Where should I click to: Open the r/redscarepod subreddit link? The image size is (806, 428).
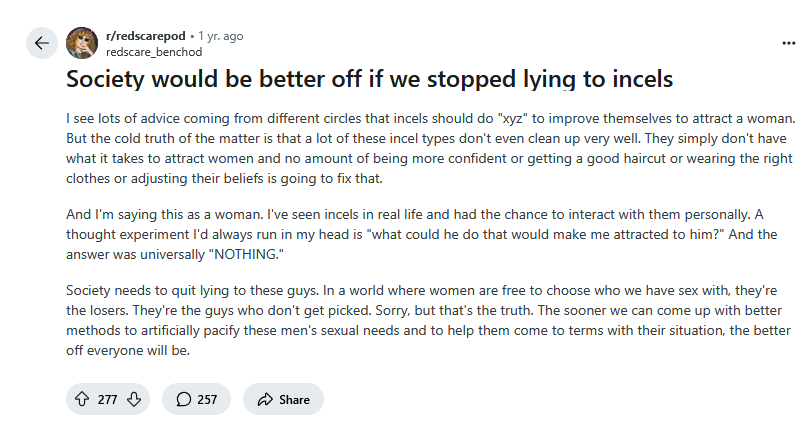(145, 36)
